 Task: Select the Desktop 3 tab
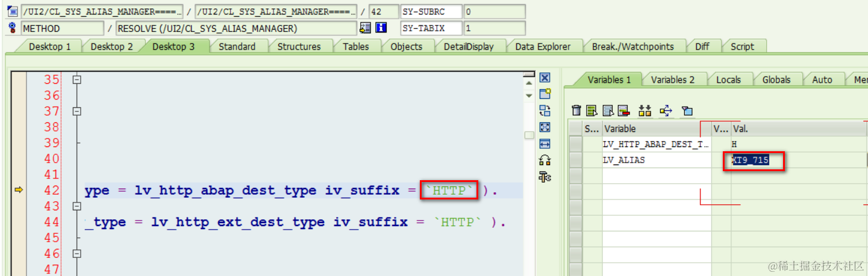(173, 46)
